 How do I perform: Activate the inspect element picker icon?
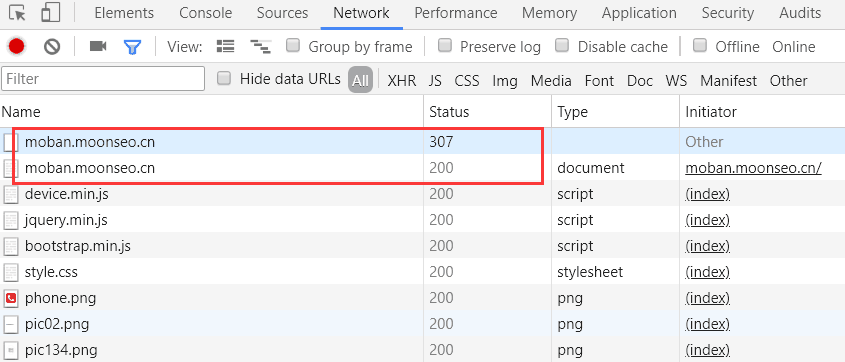point(18,12)
